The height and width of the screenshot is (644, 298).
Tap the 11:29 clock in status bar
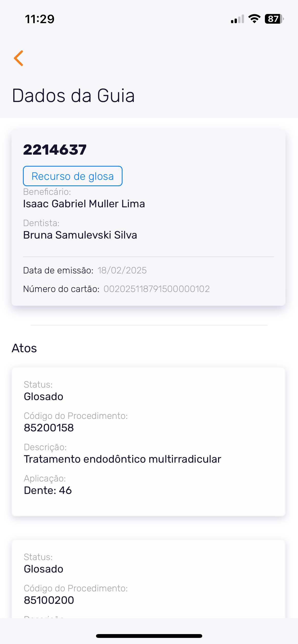[40, 19]
